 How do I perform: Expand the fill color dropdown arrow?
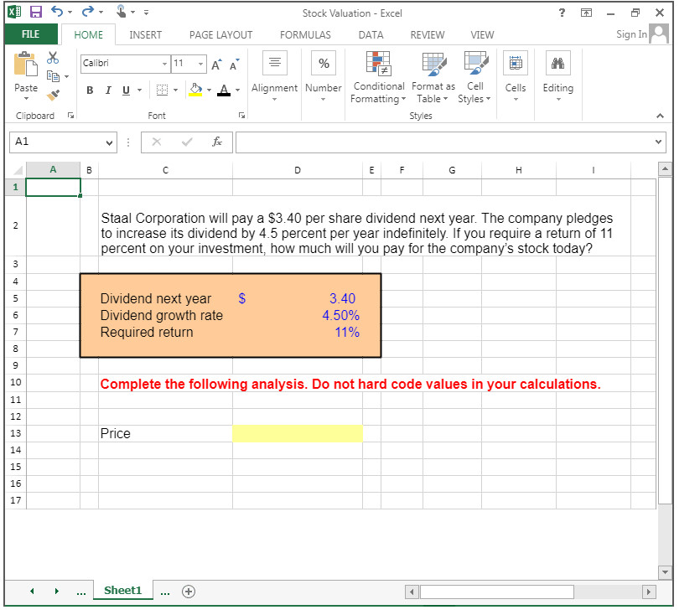[x=209, y=90]
